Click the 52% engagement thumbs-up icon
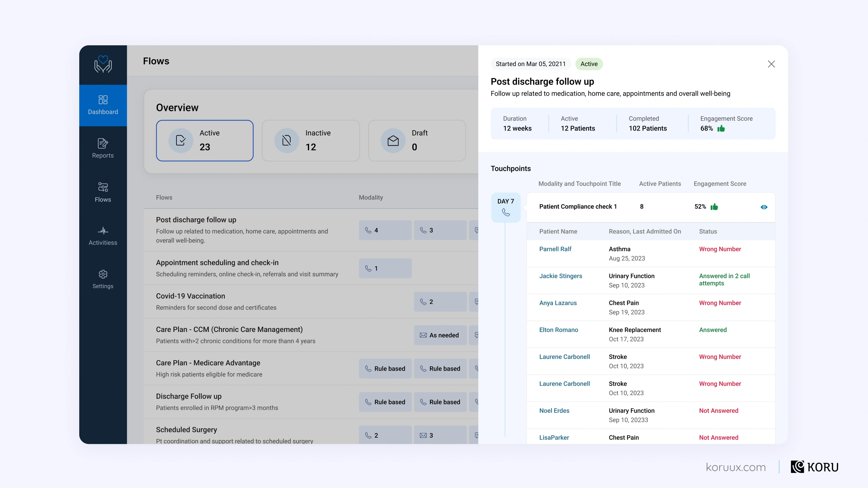 tap(714, 207)
